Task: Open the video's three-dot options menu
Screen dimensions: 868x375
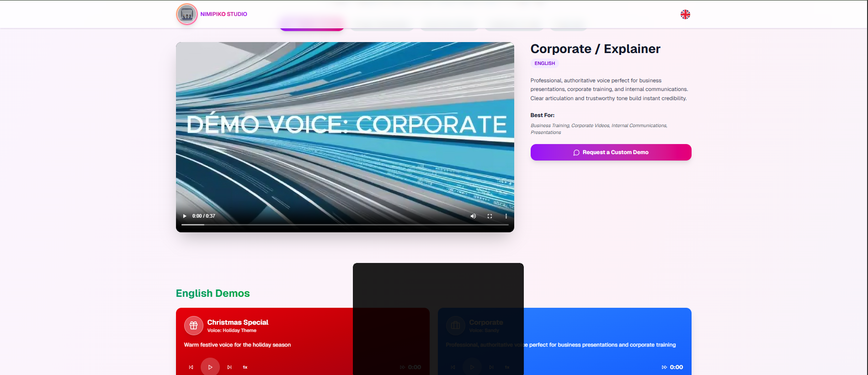Action: pos(506,216)
